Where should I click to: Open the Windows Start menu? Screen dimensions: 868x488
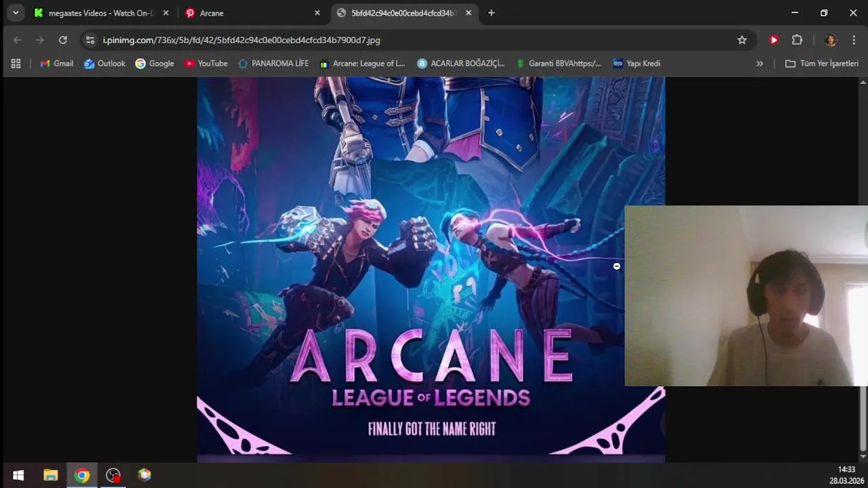(18, 475)
